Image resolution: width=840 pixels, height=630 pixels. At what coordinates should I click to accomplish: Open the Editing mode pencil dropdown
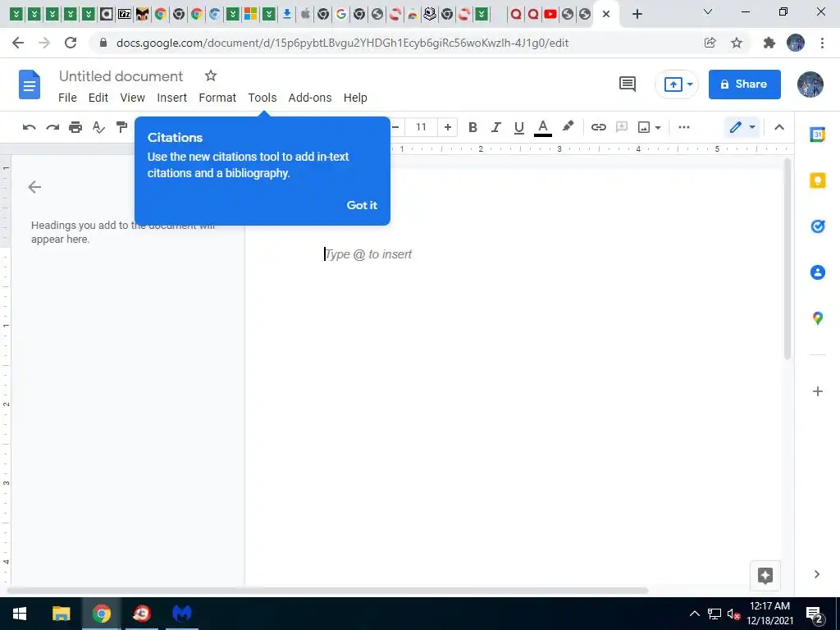[x=742, y=127]
